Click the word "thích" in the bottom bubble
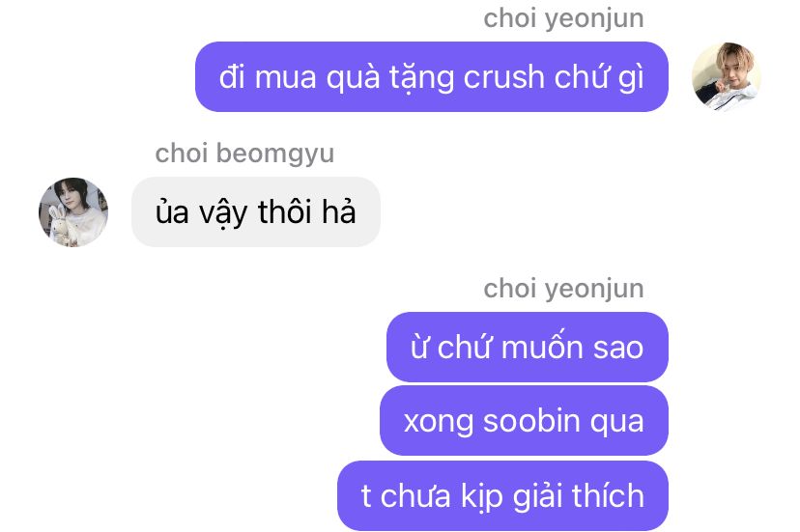The image size is (800, 532). coord(608,495)
